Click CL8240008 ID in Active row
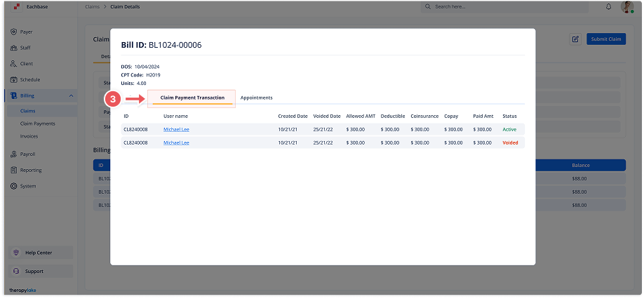The image size is (644, 299). tap(135, 129)
